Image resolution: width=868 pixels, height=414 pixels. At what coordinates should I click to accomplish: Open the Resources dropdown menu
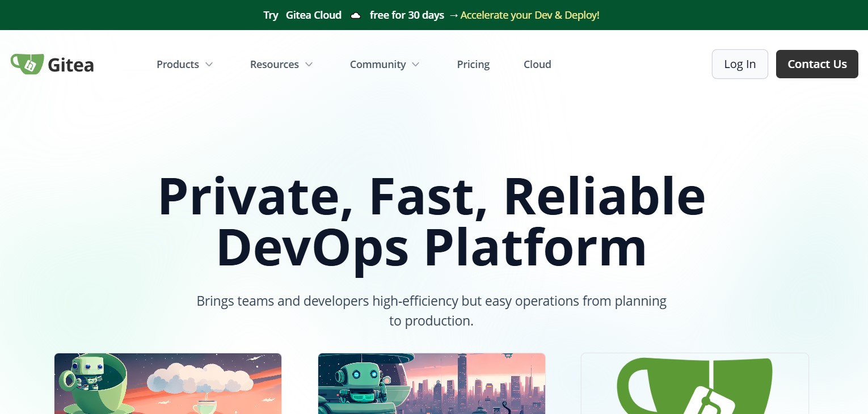pos(275,65)
